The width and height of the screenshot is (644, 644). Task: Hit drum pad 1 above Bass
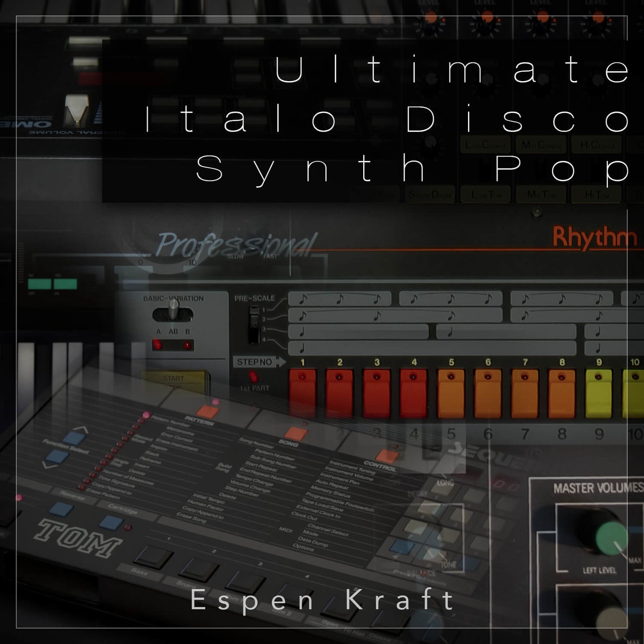[154, 557]
